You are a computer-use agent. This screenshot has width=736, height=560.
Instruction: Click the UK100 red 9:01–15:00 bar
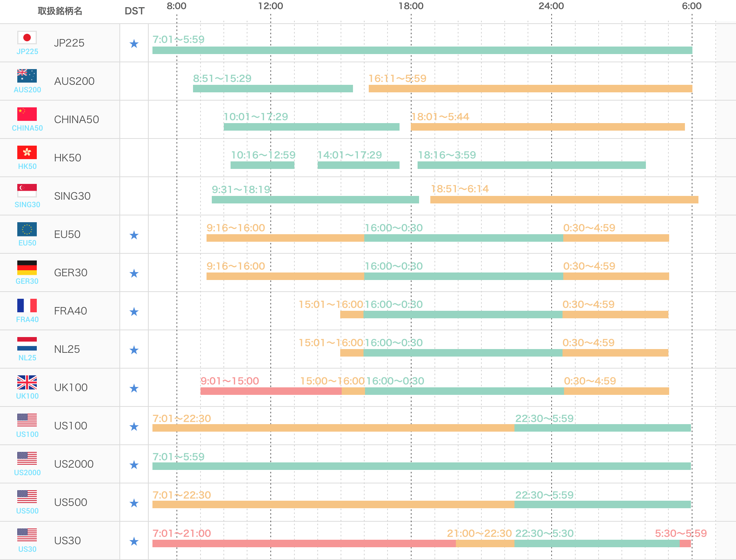[x=271, y=391]
